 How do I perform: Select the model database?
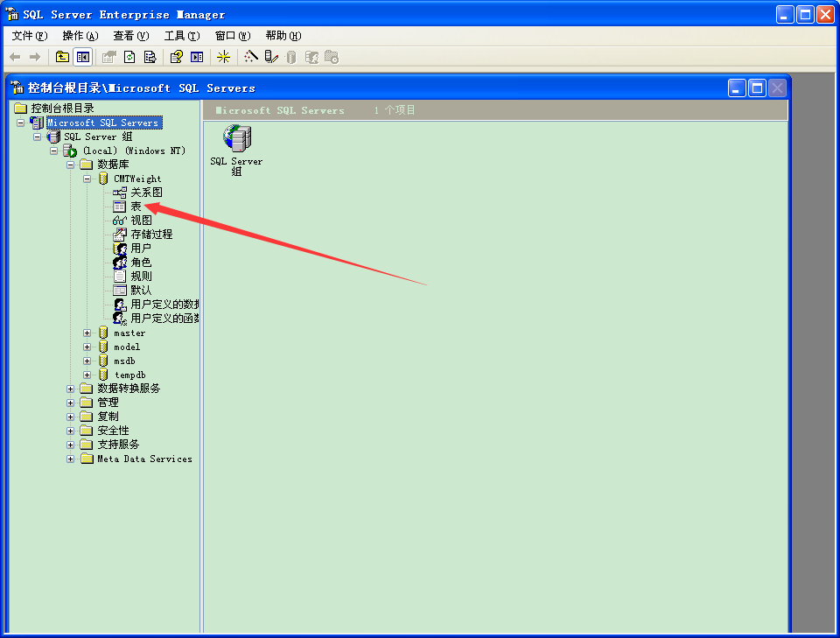pos(126,347)
